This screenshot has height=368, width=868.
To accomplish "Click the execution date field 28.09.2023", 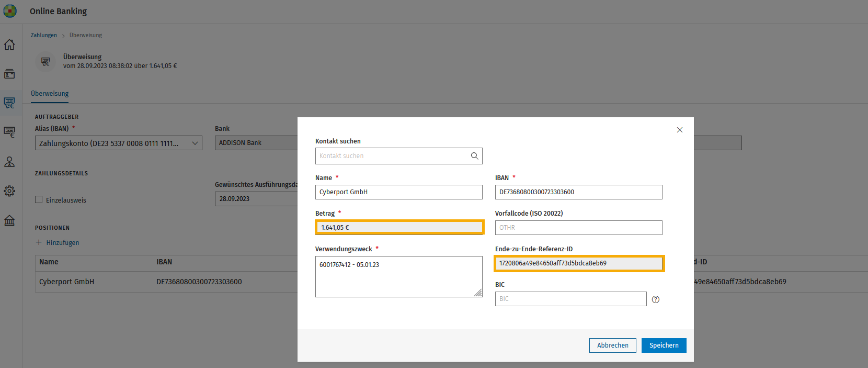I will click(256, 199).
